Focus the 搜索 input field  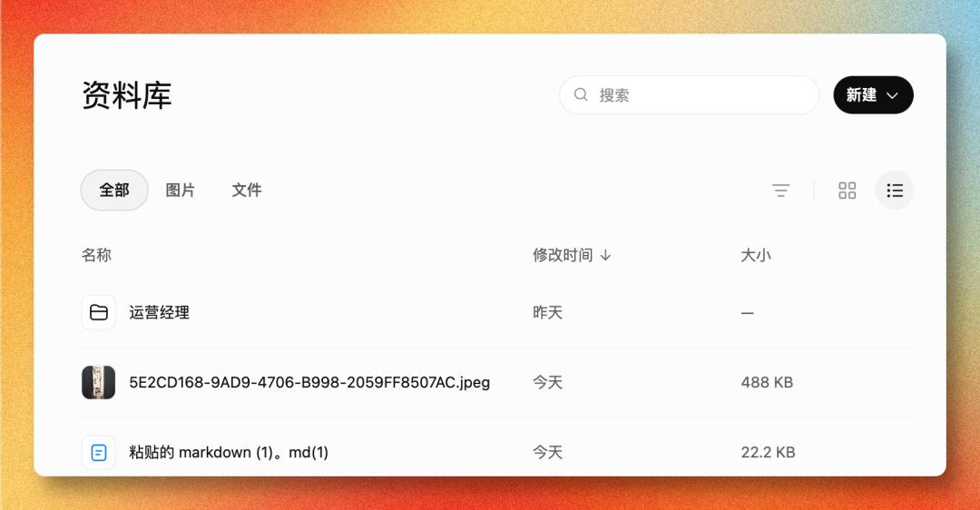click(x=690, y=95)
